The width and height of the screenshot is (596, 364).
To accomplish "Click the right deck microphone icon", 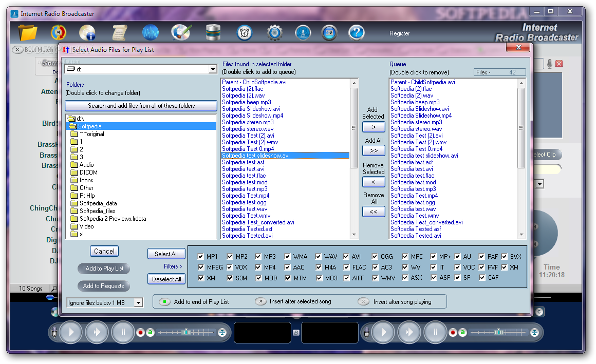I will (366, 333).
